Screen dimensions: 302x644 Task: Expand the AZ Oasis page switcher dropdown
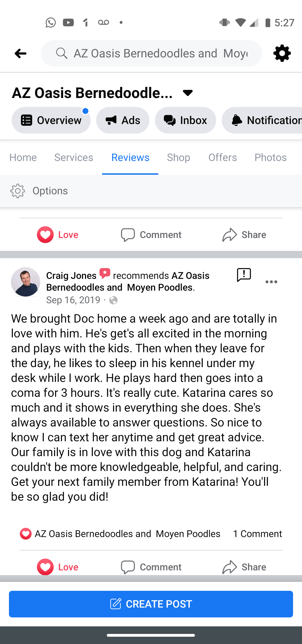click(188, 93)
